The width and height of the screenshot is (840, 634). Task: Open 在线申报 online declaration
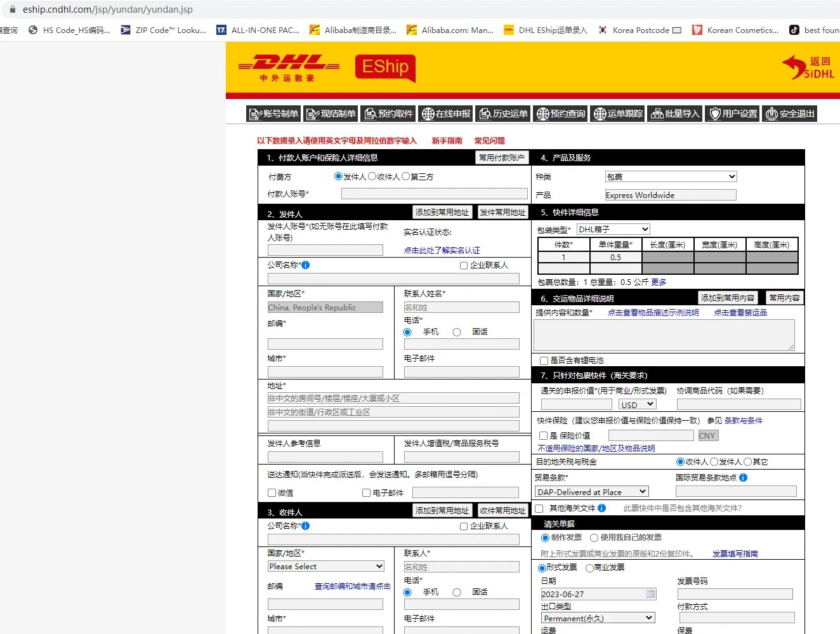coord(446,114)
